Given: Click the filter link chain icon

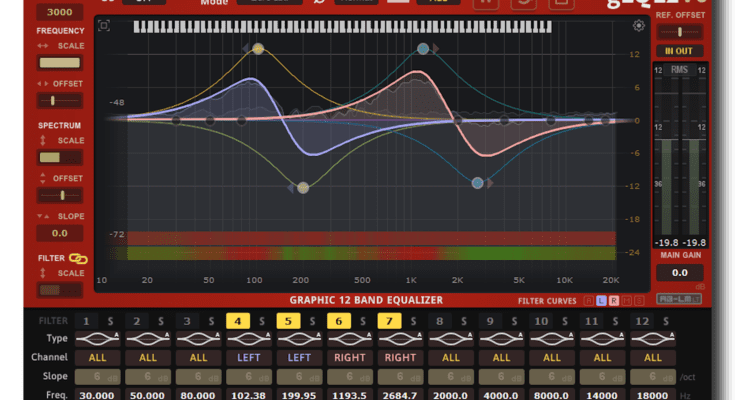Looking at the screenshot, I should 77,259.
